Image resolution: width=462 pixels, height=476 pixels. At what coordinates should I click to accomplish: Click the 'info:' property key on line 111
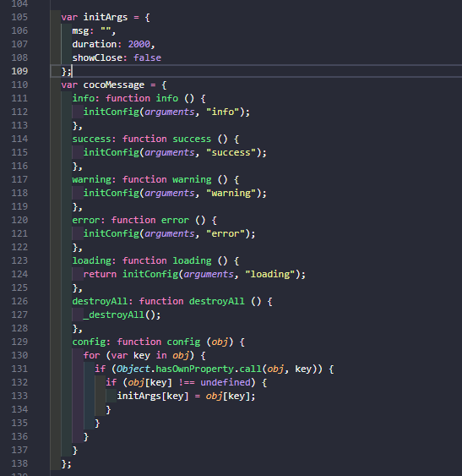86,98
